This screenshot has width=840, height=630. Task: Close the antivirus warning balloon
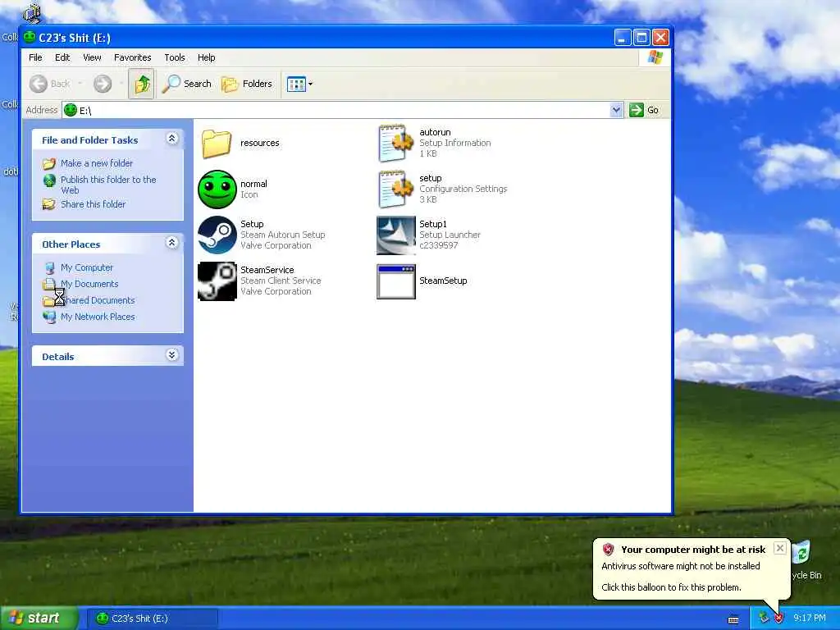(x=780, y=548)
